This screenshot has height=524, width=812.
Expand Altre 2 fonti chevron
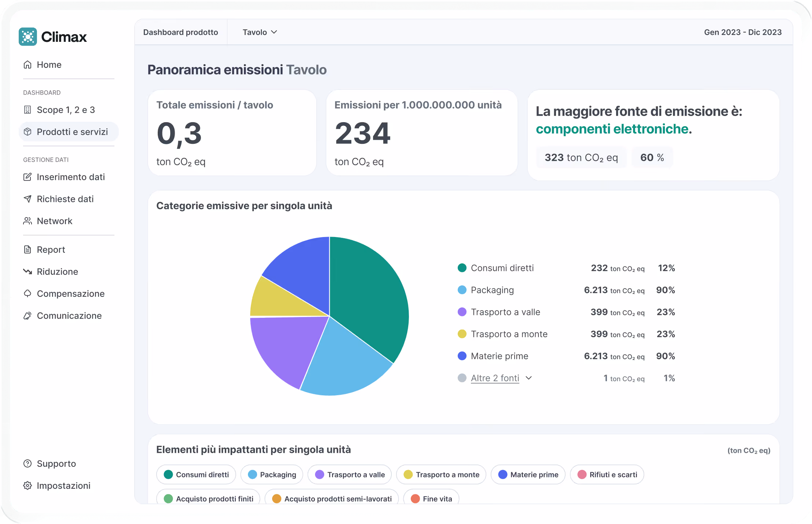pos(528,378)
